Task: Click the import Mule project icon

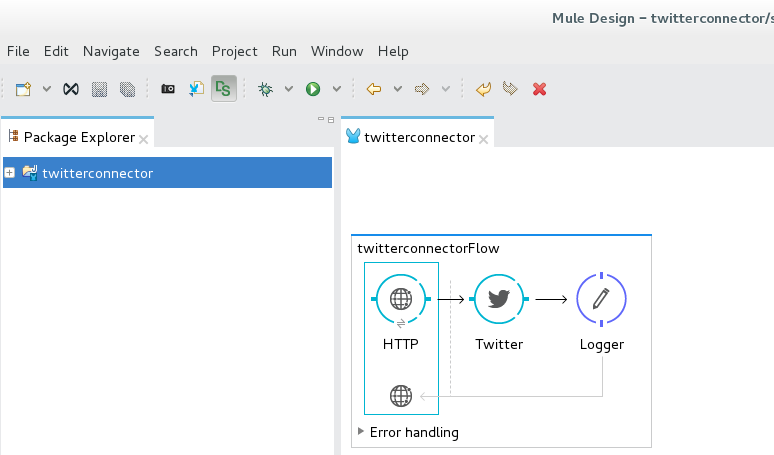Action: point(196,89)
